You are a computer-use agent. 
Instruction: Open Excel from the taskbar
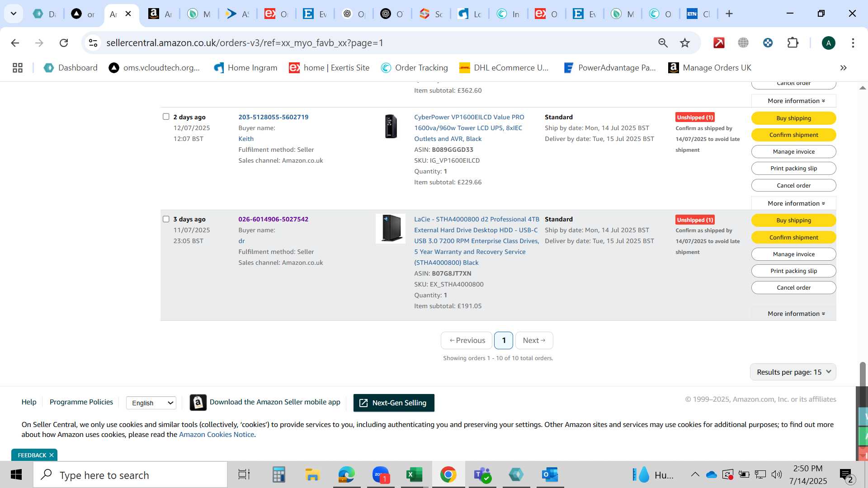pyautogui.click(x=414, y=475)
